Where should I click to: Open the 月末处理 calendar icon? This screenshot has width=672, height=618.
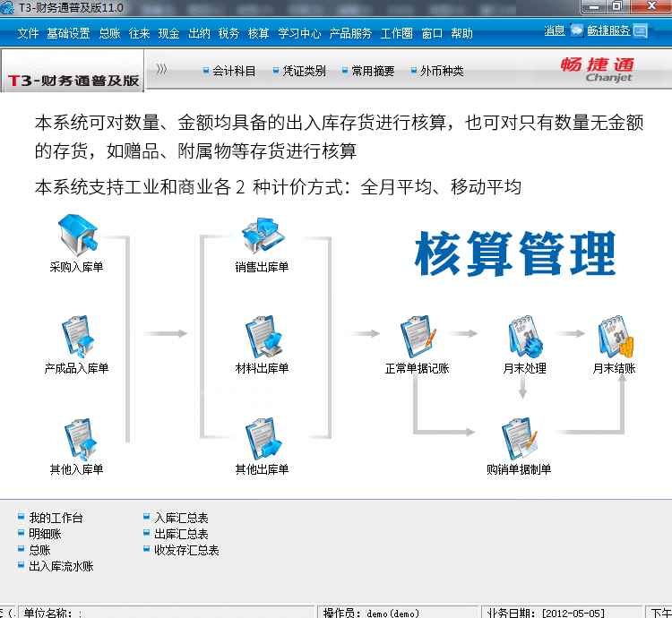pos(525,337)
